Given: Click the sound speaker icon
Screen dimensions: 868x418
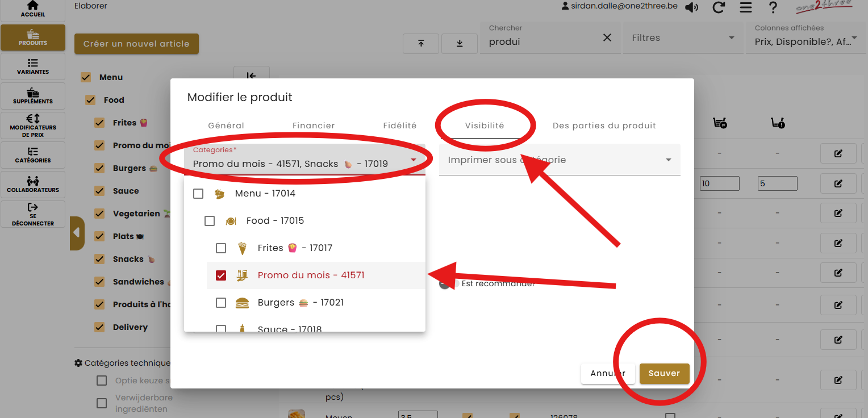Looking at the screenshot, I should tap(691, 7).
